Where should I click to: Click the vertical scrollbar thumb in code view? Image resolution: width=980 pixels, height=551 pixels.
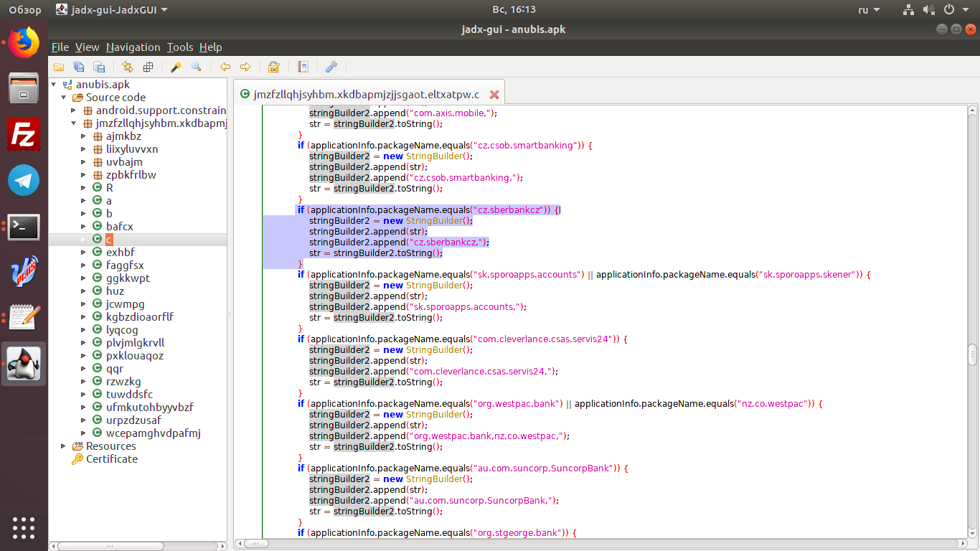click(972, 355)
